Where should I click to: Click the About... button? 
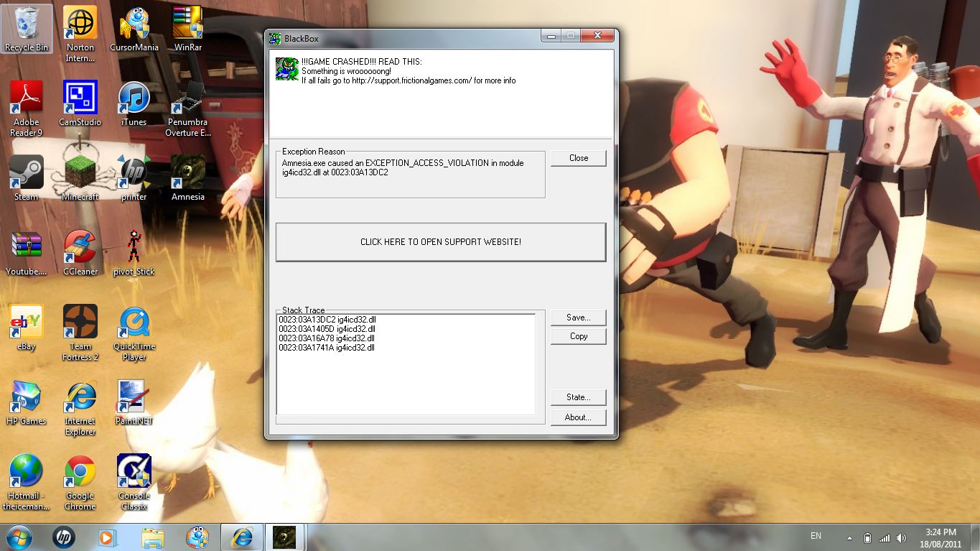point(578,417)
